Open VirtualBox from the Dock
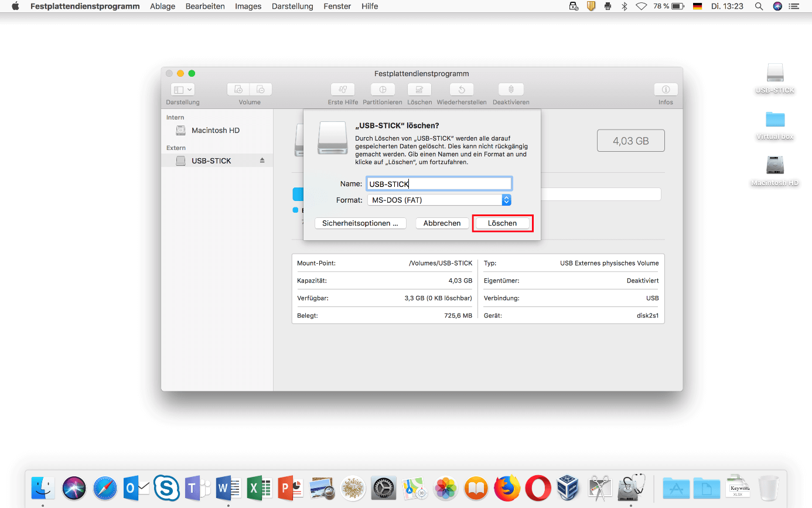The width and height of the screenshot is (812, 508). click(569, 487)
